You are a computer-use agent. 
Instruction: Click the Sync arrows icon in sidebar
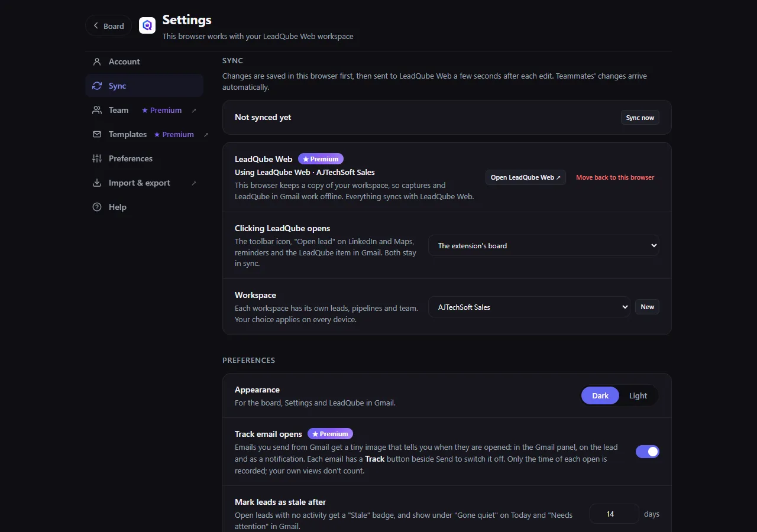click(x=97, y=86)
